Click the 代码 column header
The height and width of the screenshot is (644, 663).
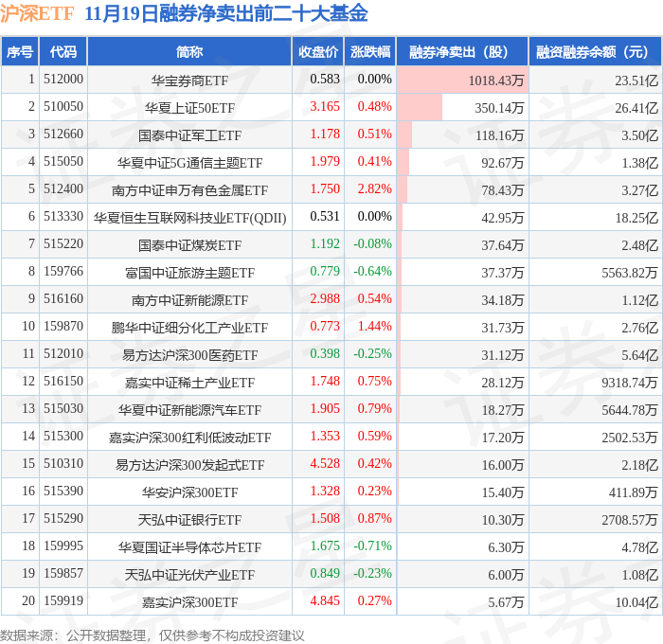(63, 51)
